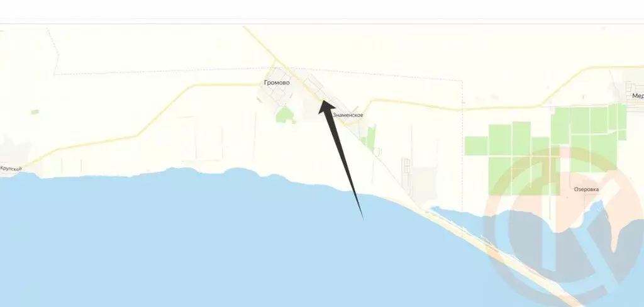Click the Озеровка settlement label
644x307 pixels.
pyautogui.click(x=586, y=189)
